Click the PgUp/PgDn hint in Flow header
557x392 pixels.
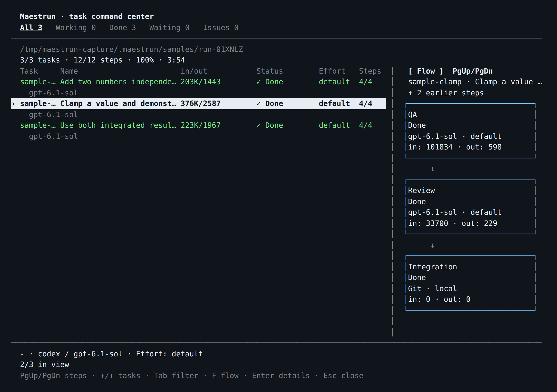pos(473,71)
